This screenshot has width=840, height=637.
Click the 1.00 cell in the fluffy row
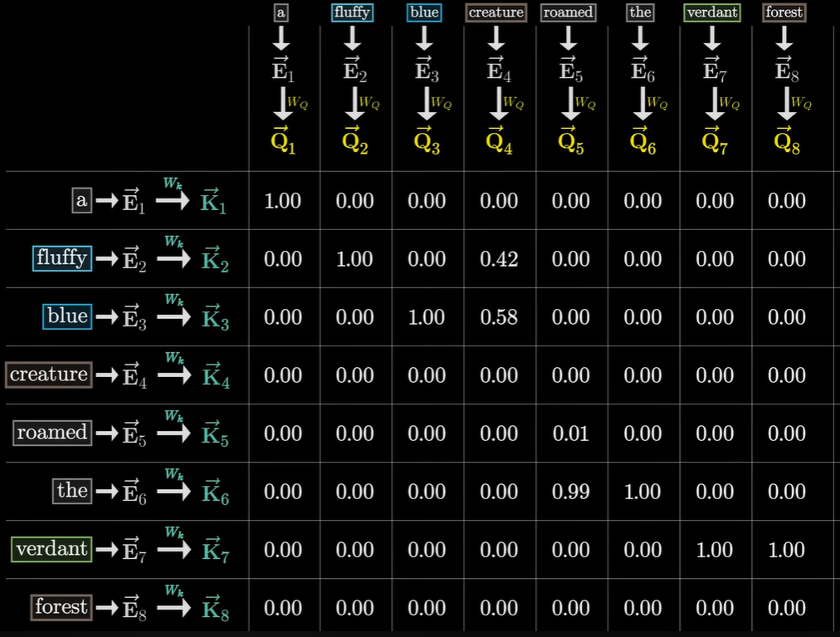(x=354, y=258)
